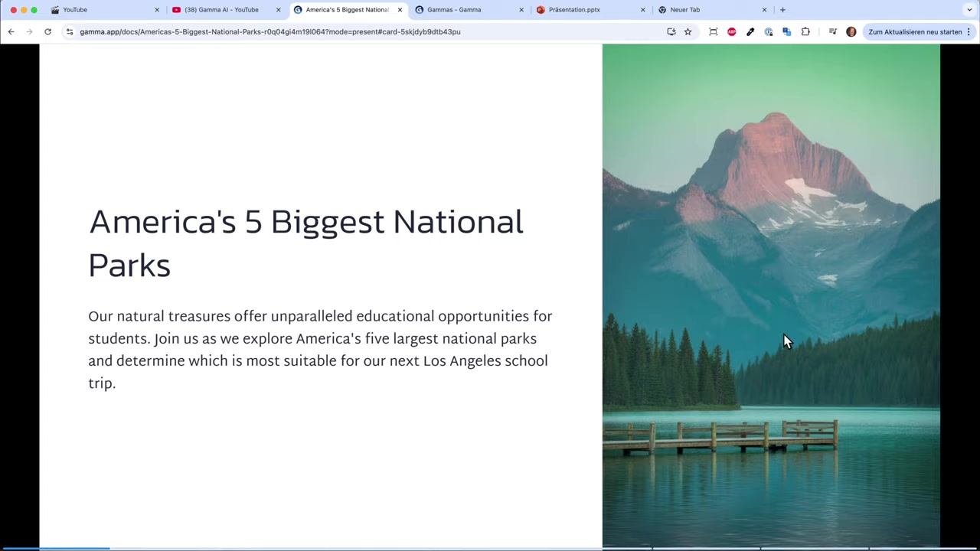The width and height of the screenshot is (980, 551).
Task: Open the Extensions puzzle menu
Action: tap(805, 31)
